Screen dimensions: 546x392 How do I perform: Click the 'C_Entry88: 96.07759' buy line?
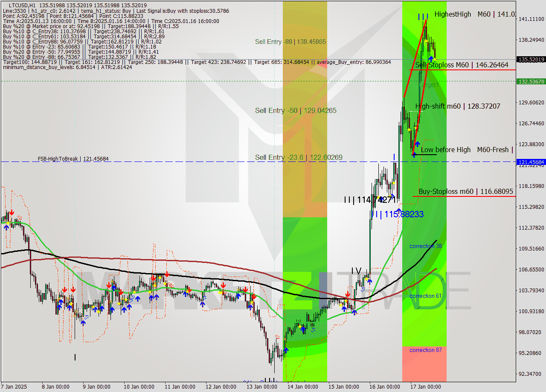click(x=82, y=41)
